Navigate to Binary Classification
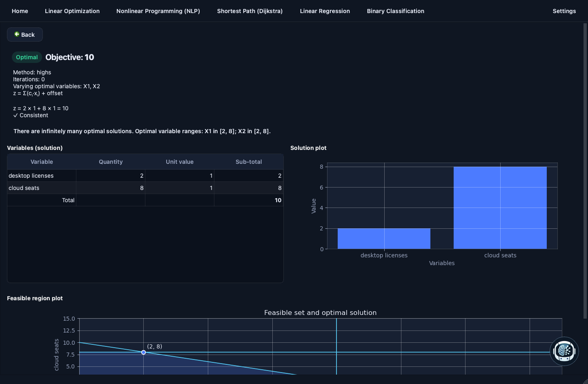The width and height of the screenshot is (588, 384). click(396, 11)
